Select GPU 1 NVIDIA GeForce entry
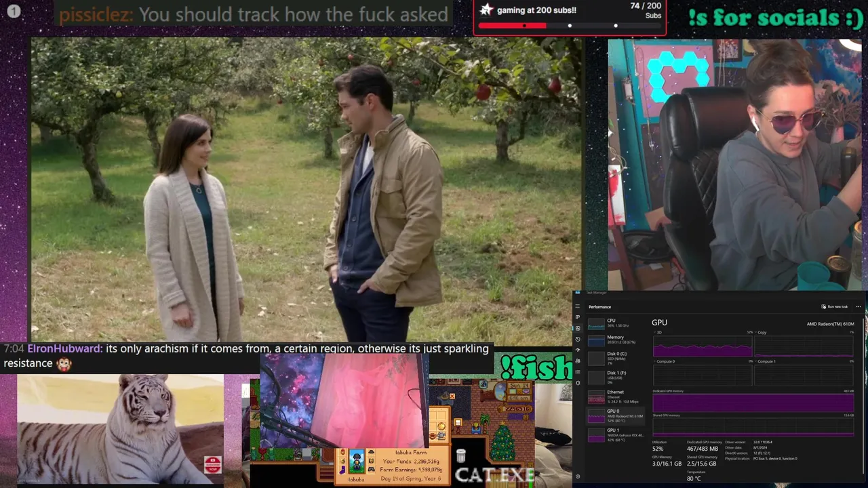Viewport: 868px width, 488px height. pyautogui.click(x=615, y=434)
